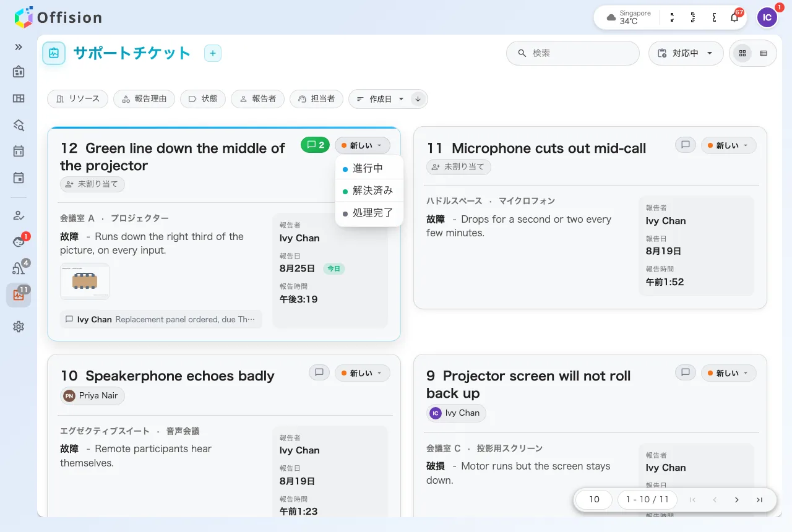
Task: Open the comment icon on ticket 11
Action: coord(686,145)
